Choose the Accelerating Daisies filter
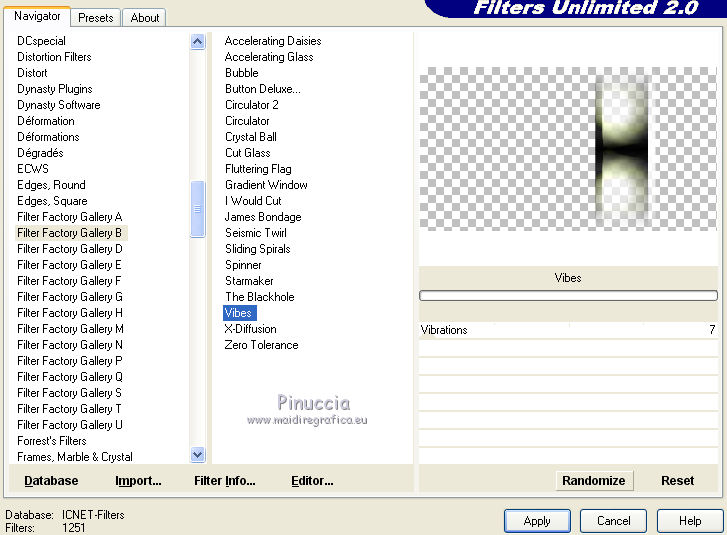 point(273,41)
